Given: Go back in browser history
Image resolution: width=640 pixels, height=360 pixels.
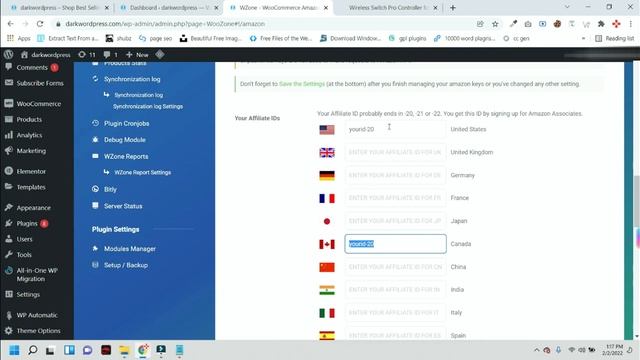Looking at the screenshot, I should 11,24.
